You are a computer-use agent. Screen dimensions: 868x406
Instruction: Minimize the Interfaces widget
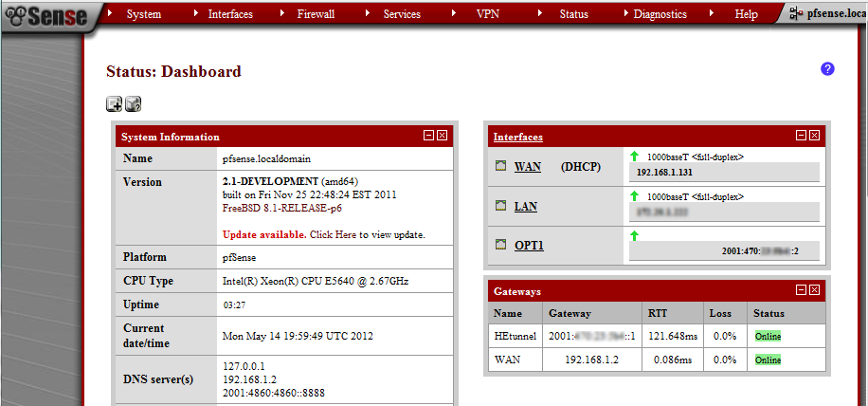pos(801,135)
